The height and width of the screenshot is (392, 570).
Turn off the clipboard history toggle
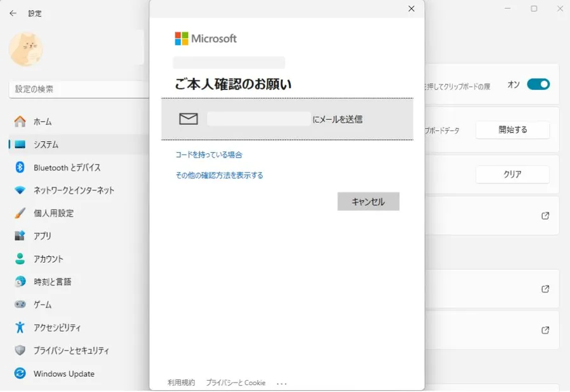[x=538, y=84]
